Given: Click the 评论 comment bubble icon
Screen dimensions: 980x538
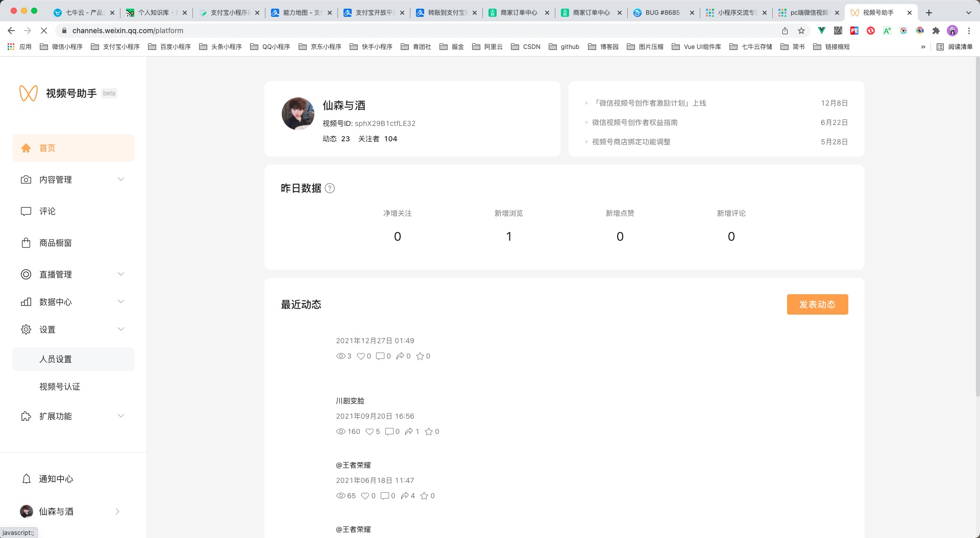Looking at the screenshot, I should [26, 211].
